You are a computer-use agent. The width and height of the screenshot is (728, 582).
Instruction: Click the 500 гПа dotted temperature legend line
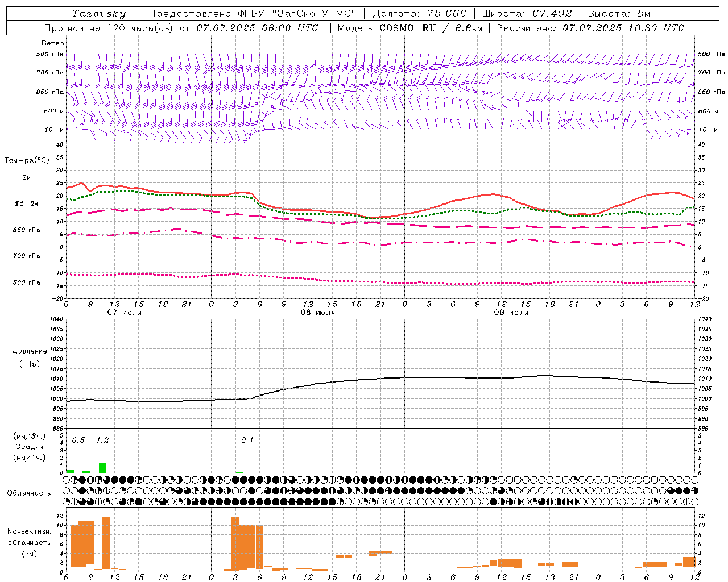tap(25, 289)
